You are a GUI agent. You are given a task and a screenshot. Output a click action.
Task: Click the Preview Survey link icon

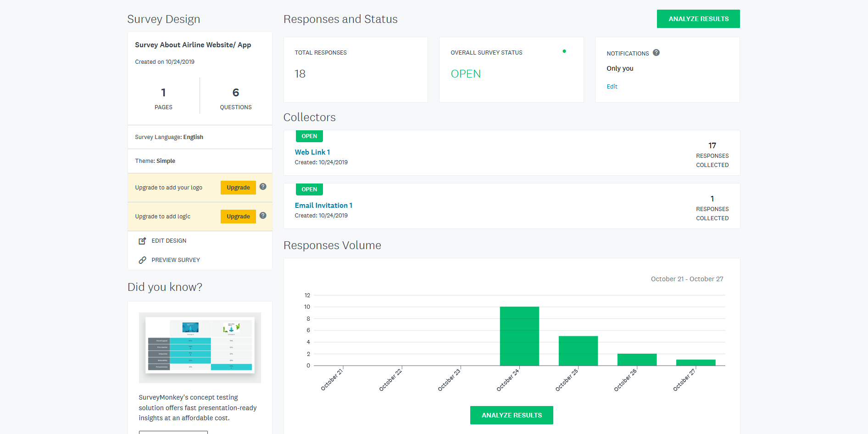pyautogui.click(x=142, y=260)
